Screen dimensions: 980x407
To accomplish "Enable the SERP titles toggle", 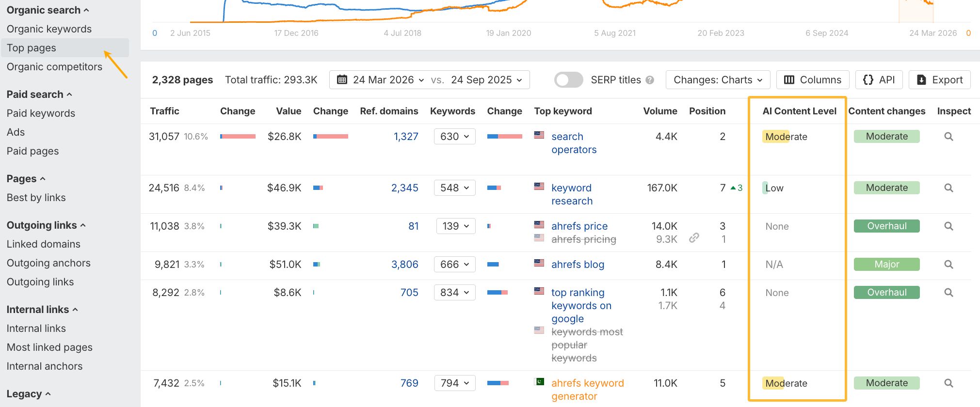I will 568,80.
